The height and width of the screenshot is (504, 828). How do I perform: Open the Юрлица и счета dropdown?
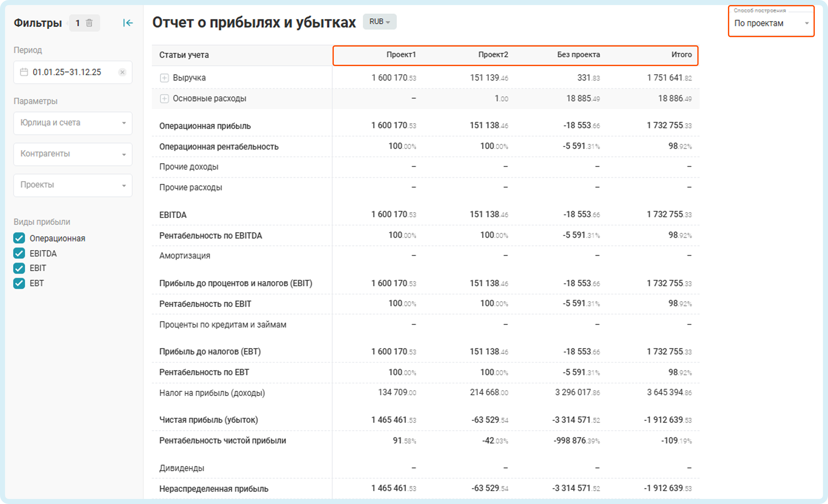(73, 123)
